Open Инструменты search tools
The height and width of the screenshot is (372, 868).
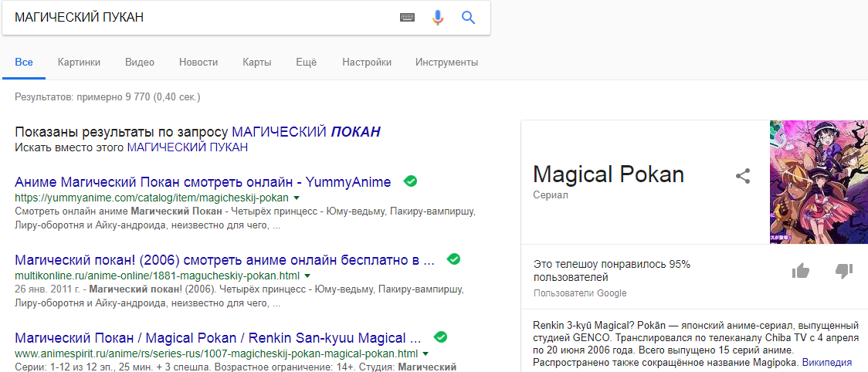pos(446,62)
